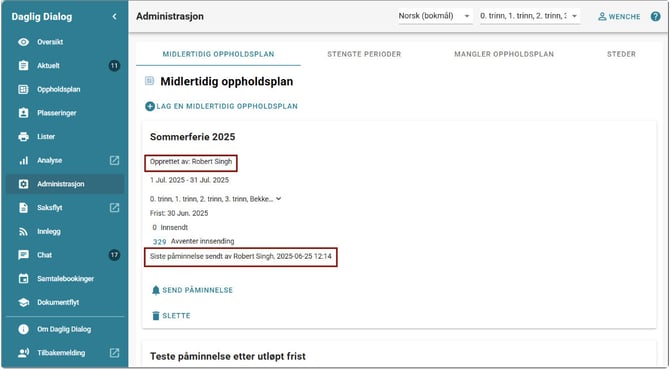Click the "Siste påminnelse sendt av Robert Singh" text
Image resolution: width=670 pixels, height=370 pixels.
pyautogui.click(x=241, y=257)
